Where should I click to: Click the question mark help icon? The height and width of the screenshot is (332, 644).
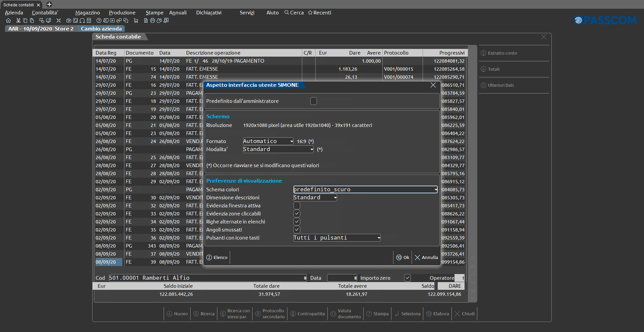pos(99,21)
